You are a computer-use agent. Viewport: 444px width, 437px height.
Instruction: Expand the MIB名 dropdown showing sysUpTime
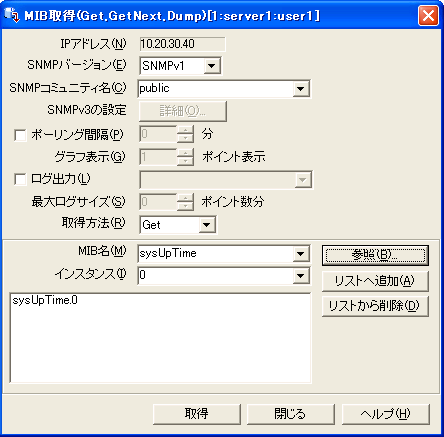301,254
